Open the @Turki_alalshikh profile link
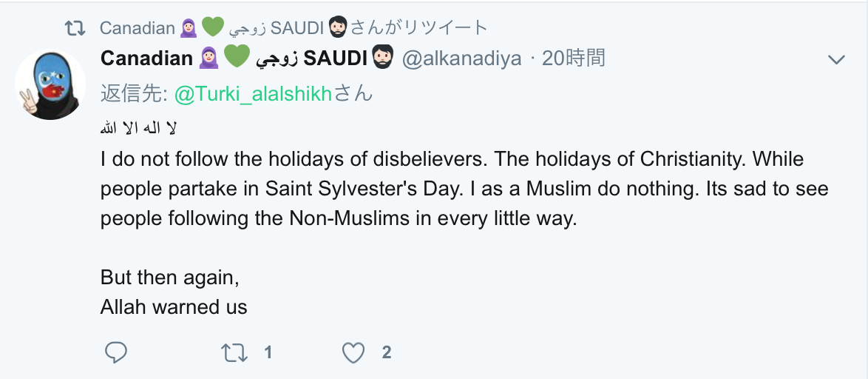Image resolution: width=868 pixels, height=379 pixels. point(253,94)
